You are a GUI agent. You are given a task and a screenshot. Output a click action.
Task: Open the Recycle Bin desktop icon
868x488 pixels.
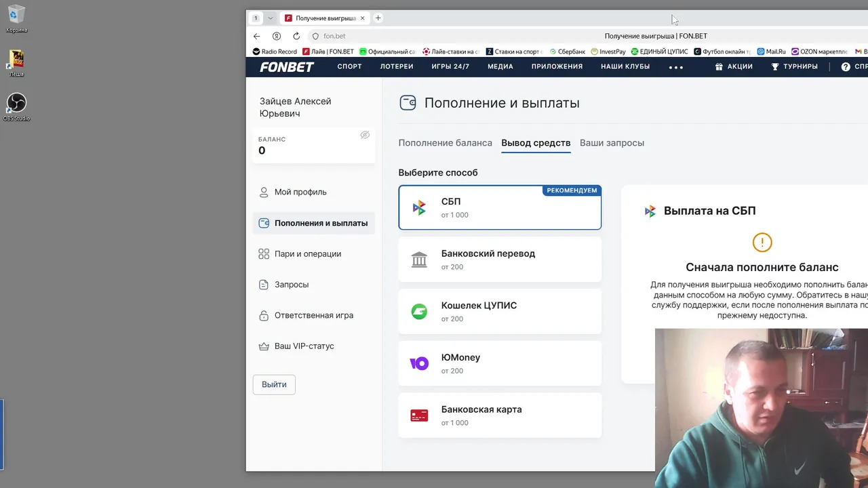(16, 18)
